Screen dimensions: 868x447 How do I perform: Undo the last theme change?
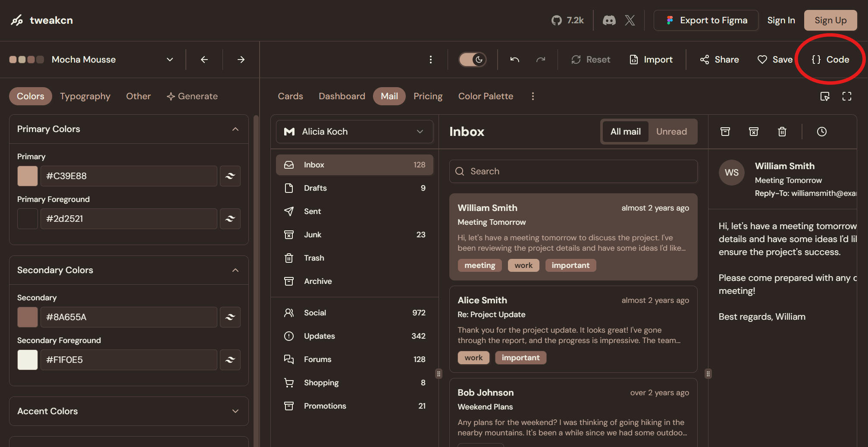pos(514,60)
